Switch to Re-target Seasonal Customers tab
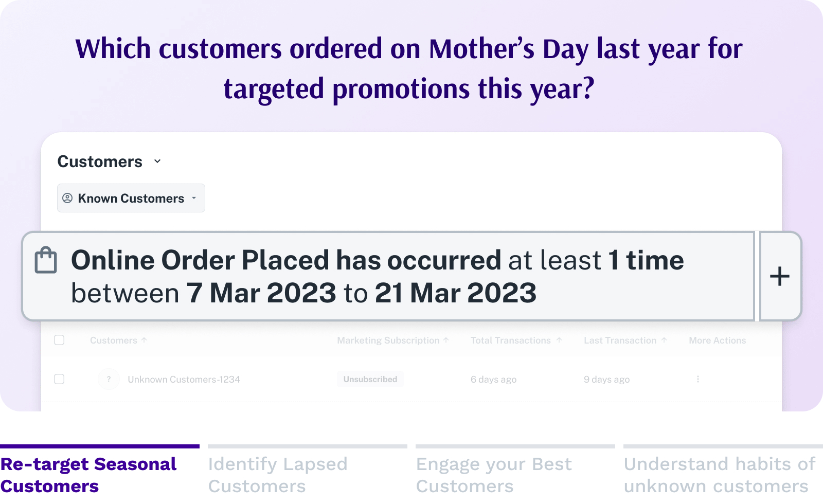Image resolution: width=823 pixels, height=504 pixels. point(88,474)
